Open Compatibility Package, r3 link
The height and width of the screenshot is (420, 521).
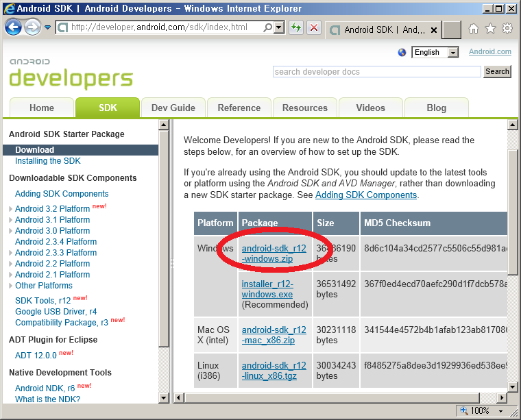[62, 323]
